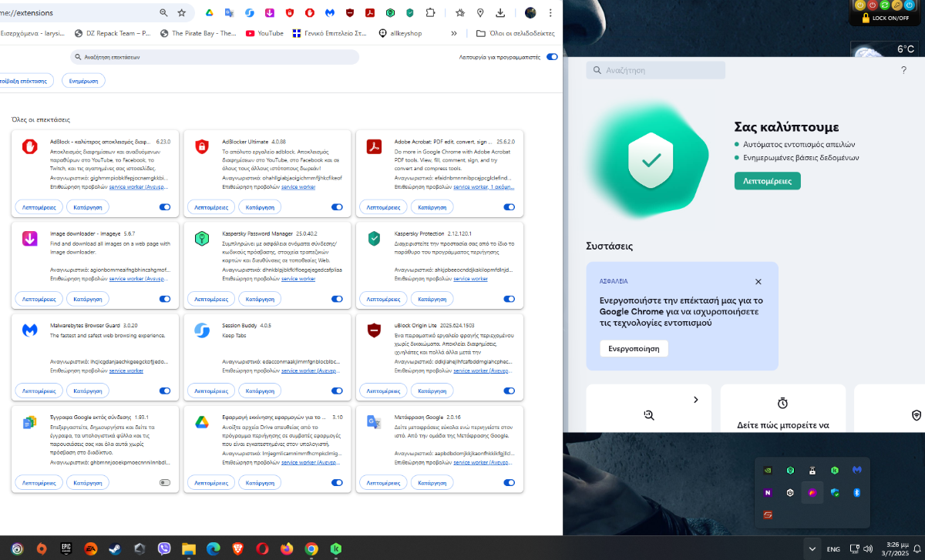Click the AdBlock red hand toolbar icon

pos(310,13)
